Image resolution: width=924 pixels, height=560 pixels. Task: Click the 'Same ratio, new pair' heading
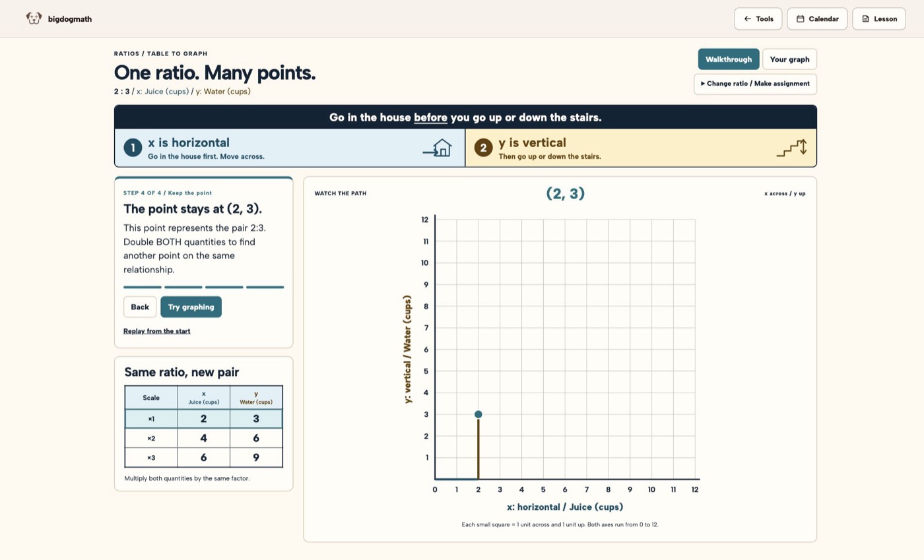181,372
